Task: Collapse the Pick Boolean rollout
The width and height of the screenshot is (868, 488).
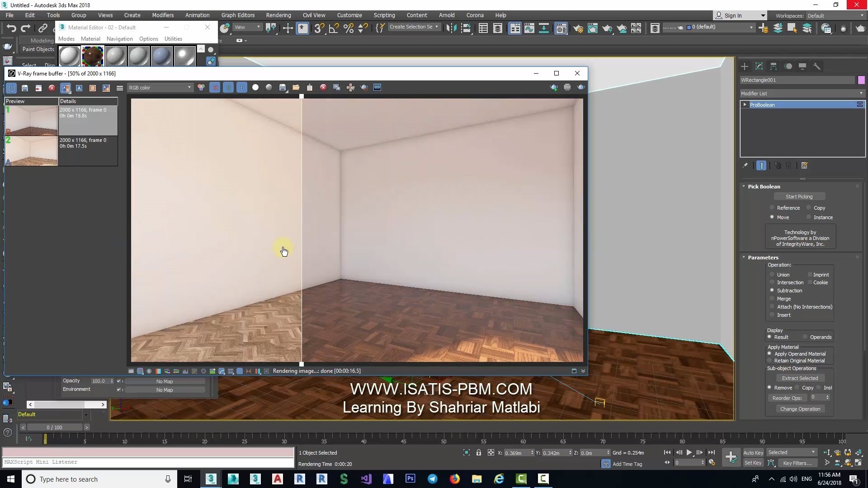Action: coord(744,186)
